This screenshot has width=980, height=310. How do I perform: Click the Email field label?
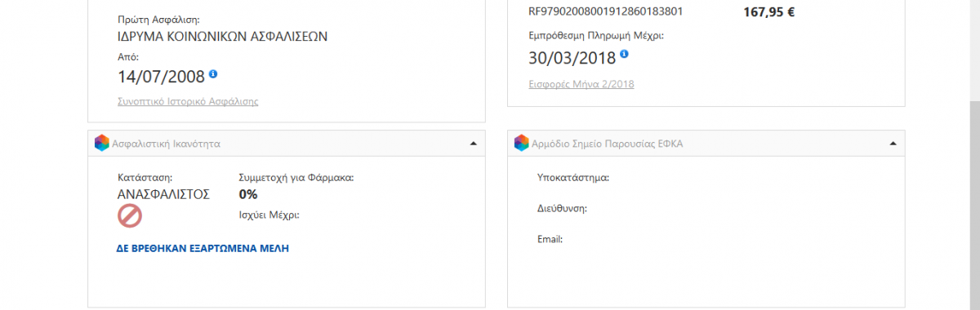(x=551, y=239)
